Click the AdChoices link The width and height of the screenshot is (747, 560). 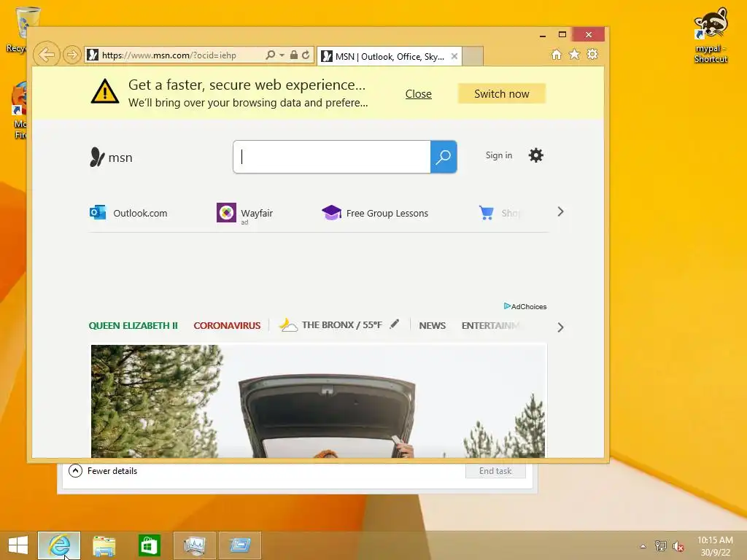(x=525, y=306)
